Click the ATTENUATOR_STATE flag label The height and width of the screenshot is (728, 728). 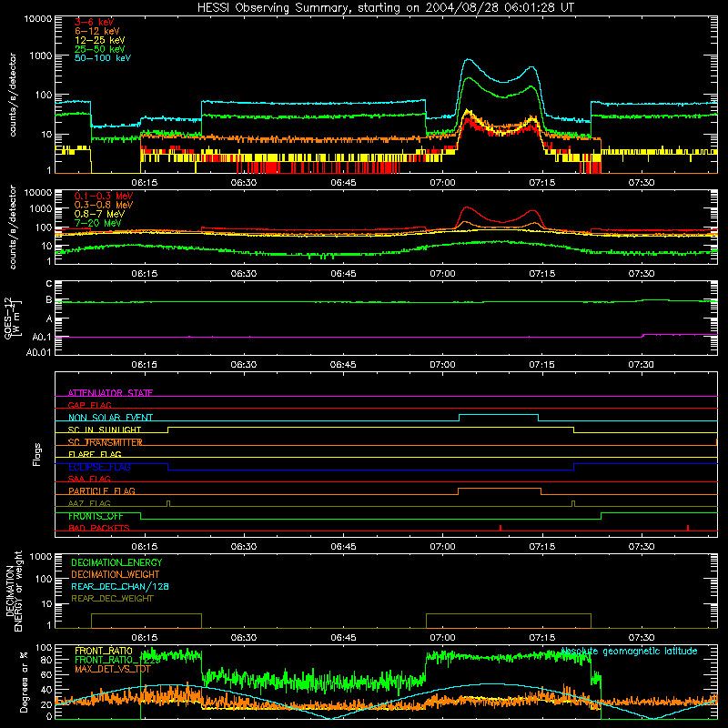pos(110,393)
